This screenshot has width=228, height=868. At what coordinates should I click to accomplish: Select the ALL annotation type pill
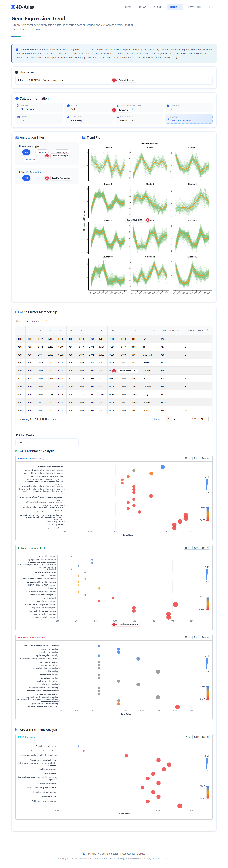tap(26, 152)
